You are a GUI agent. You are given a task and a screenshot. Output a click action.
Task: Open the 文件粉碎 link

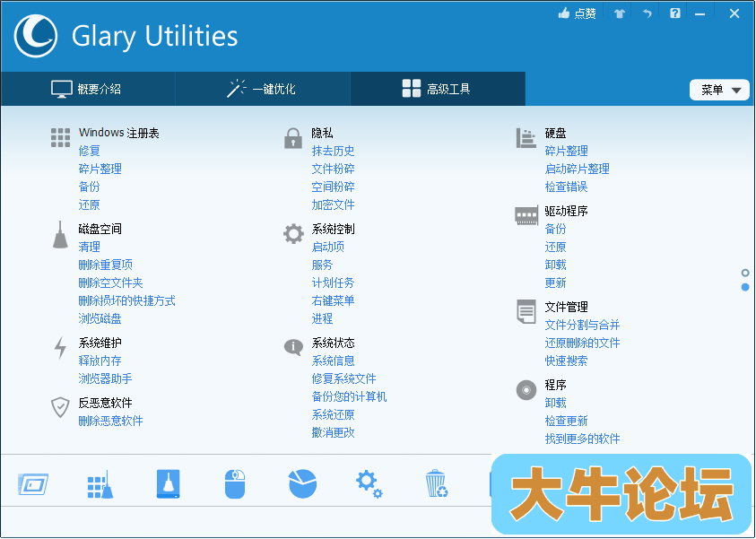coord(334,169)
